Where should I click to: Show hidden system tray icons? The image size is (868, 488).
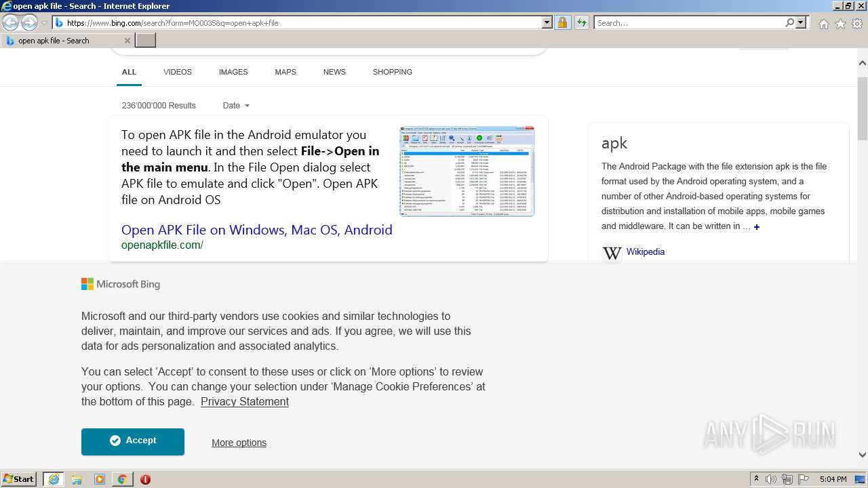pyautogui.click(x=757, y=479)
